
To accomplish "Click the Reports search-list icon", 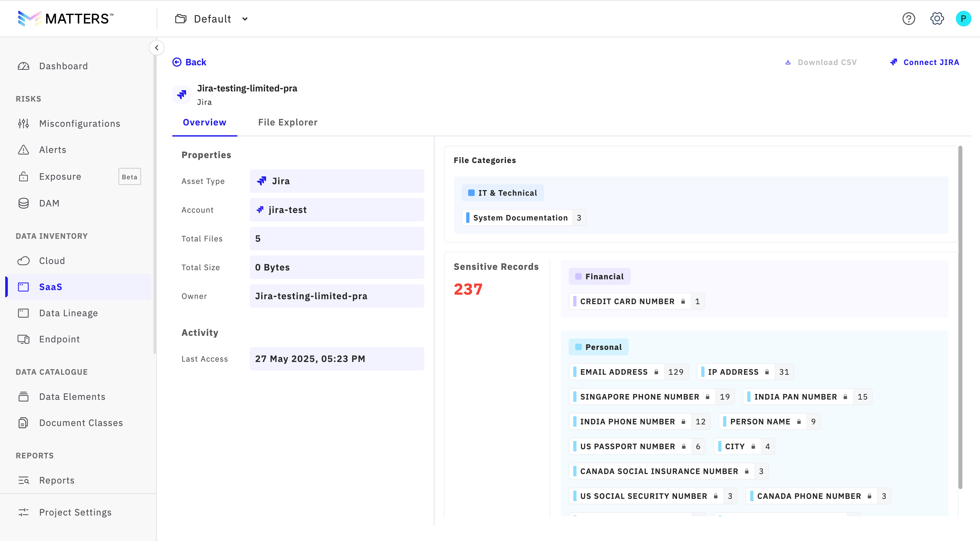I will pos(24,481).
